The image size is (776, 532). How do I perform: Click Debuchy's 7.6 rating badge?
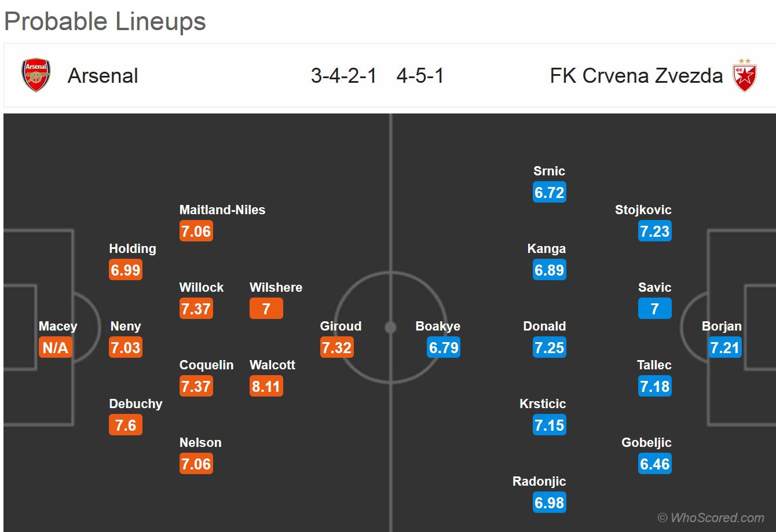(125, 425)
